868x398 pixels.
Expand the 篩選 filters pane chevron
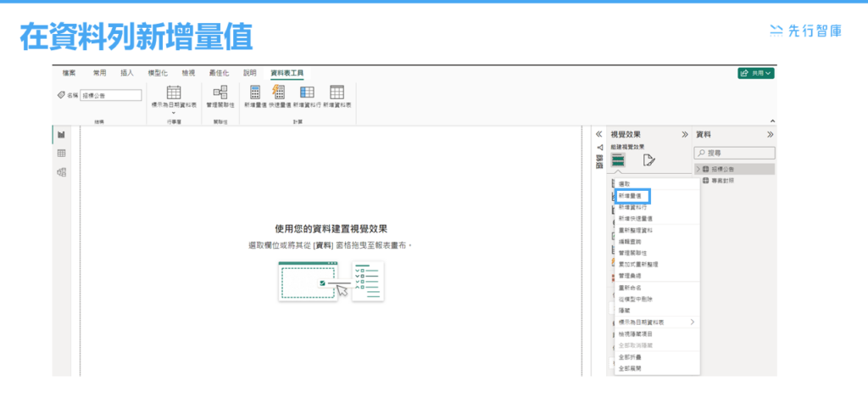click(x=598, y=135)
